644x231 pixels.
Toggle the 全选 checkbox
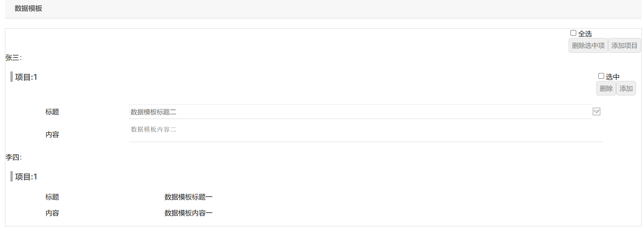click(573, 33)
